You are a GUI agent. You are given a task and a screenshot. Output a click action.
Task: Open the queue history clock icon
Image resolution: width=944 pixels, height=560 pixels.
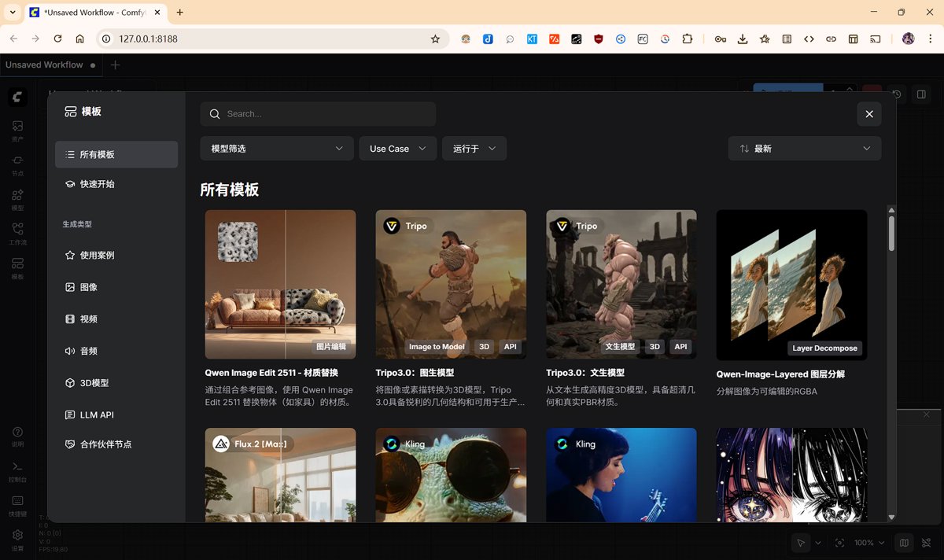[x=897, y=94]
